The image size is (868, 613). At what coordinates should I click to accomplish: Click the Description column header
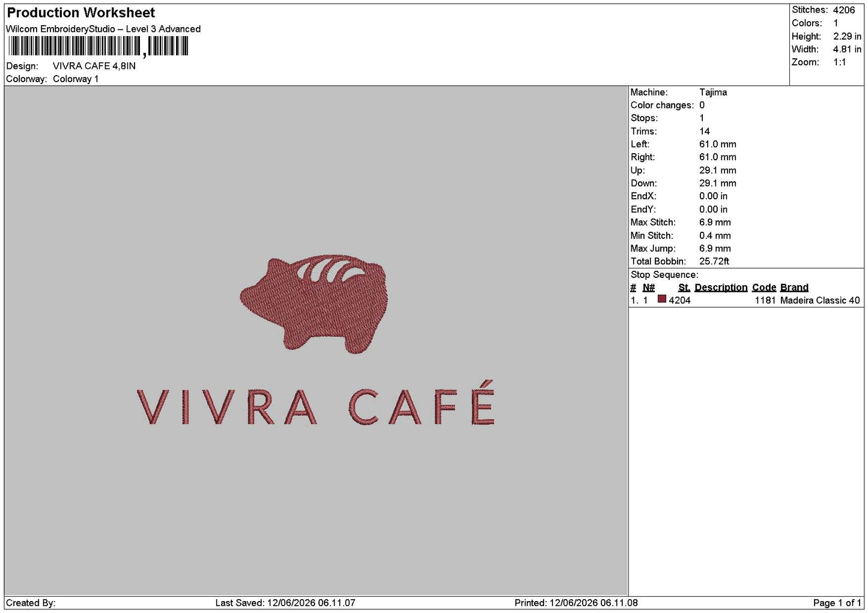click(x=721, y=288)
